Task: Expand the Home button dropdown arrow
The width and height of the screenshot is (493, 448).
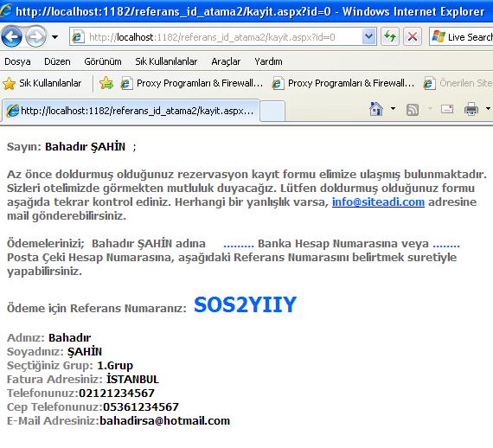Action: pos(393,109)
